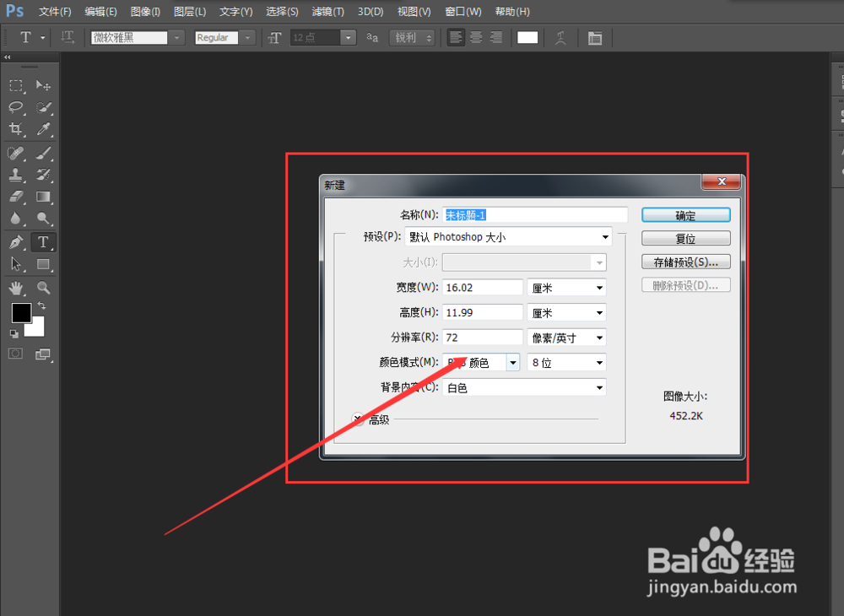Swap foreground and background colors

41,305
